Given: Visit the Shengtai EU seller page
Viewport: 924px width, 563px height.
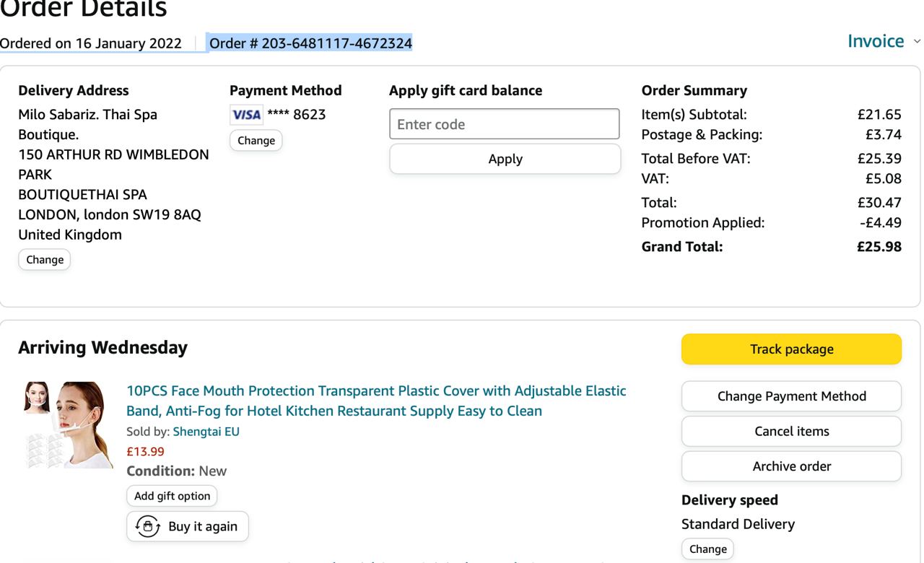Looking at the screenshot, I should [x=206, y=432].
